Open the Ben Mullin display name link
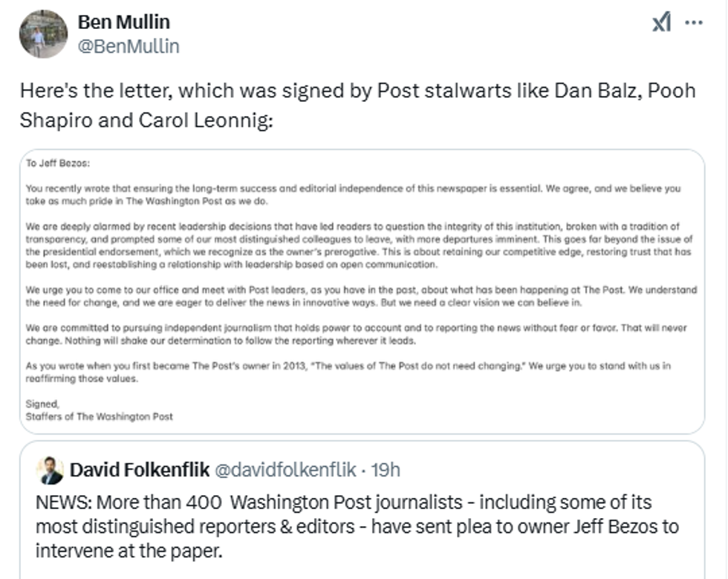Viewport: 728px width, 579px height. 124,22
